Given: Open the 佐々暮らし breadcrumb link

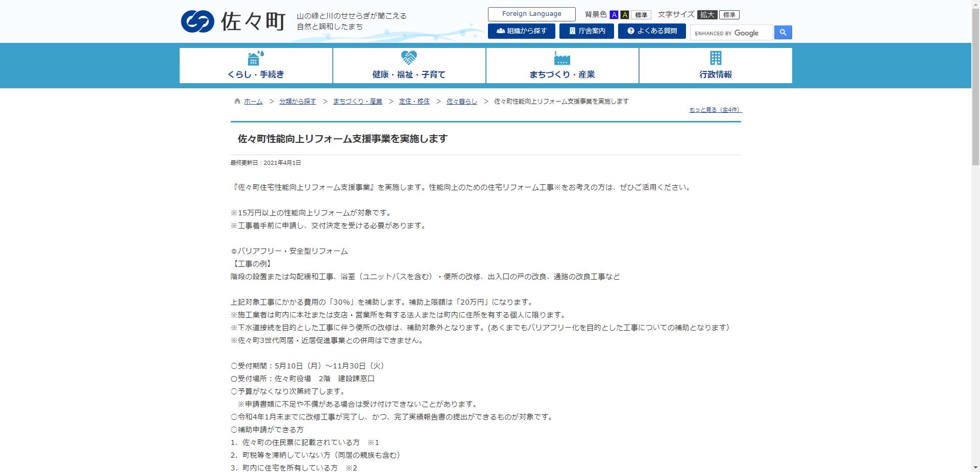Looking at the screenshot, I should coord(461,101).
